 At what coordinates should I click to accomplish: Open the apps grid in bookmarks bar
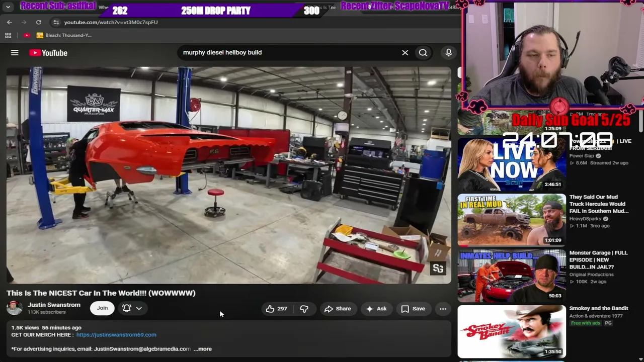click(8, 35)
